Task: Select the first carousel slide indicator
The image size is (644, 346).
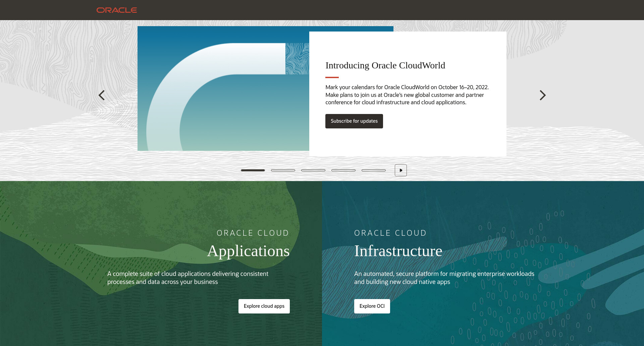Action: (x=253, y=170)
